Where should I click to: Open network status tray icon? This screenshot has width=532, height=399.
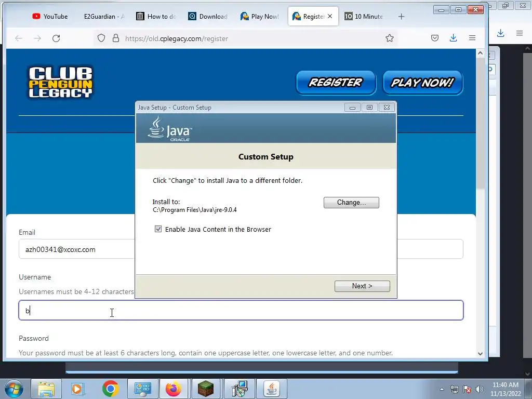[454, 389]
